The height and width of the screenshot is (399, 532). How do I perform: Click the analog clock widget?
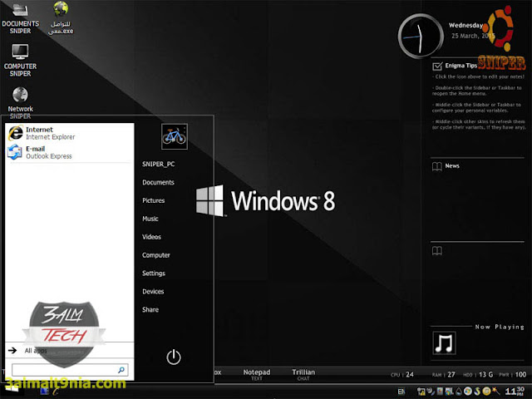point(421,36)
